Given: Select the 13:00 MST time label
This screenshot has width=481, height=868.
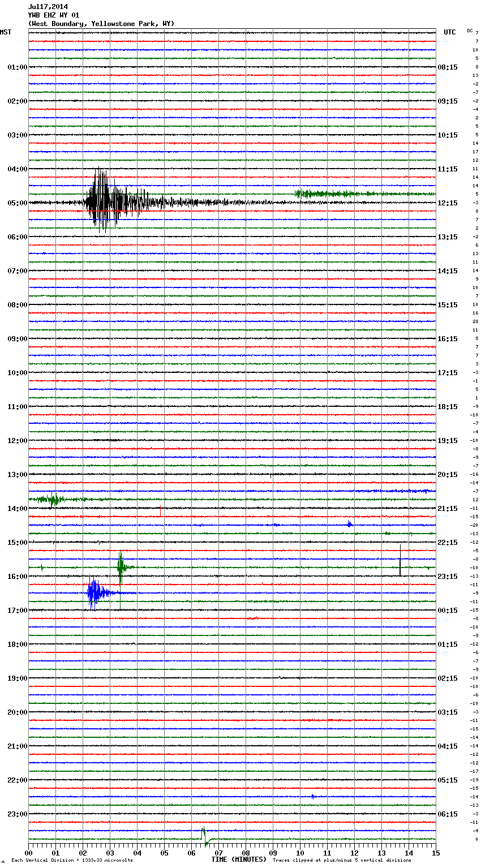Looking at the screenshot, I should click(x=17, y=475).
